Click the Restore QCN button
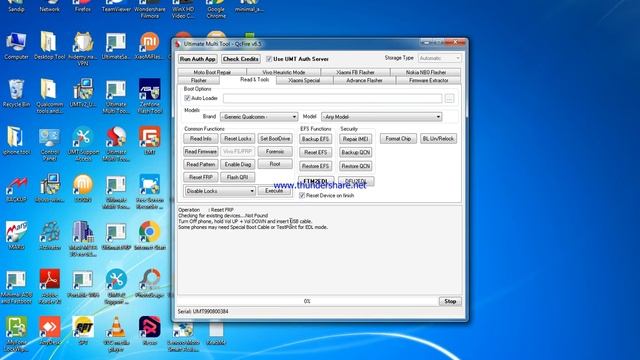 [x=356, y=167]
